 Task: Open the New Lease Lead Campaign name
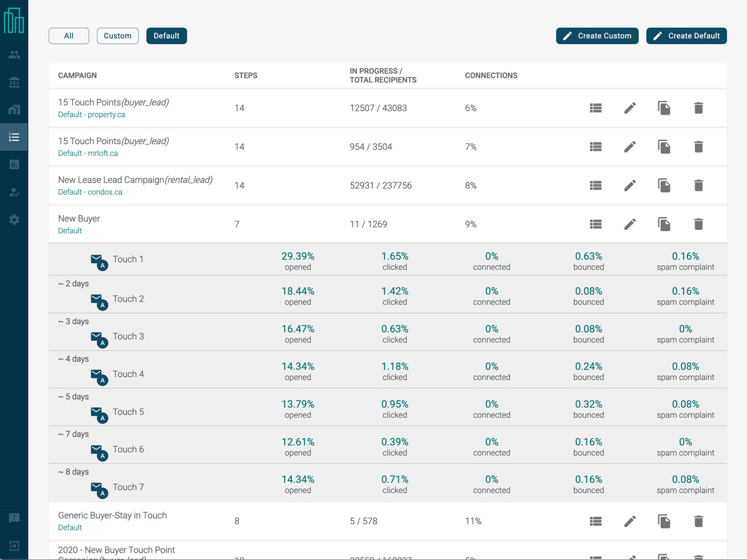point(111,180)
